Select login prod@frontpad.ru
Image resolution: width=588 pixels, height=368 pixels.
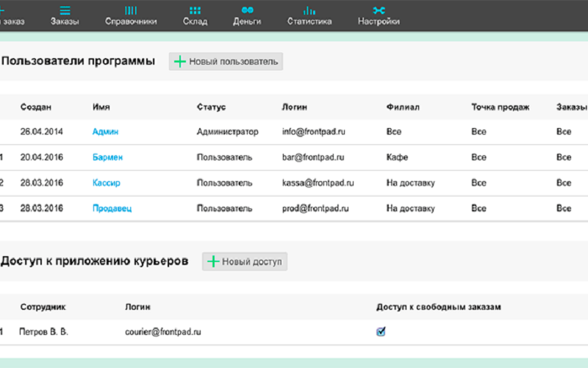click(315, 208)
